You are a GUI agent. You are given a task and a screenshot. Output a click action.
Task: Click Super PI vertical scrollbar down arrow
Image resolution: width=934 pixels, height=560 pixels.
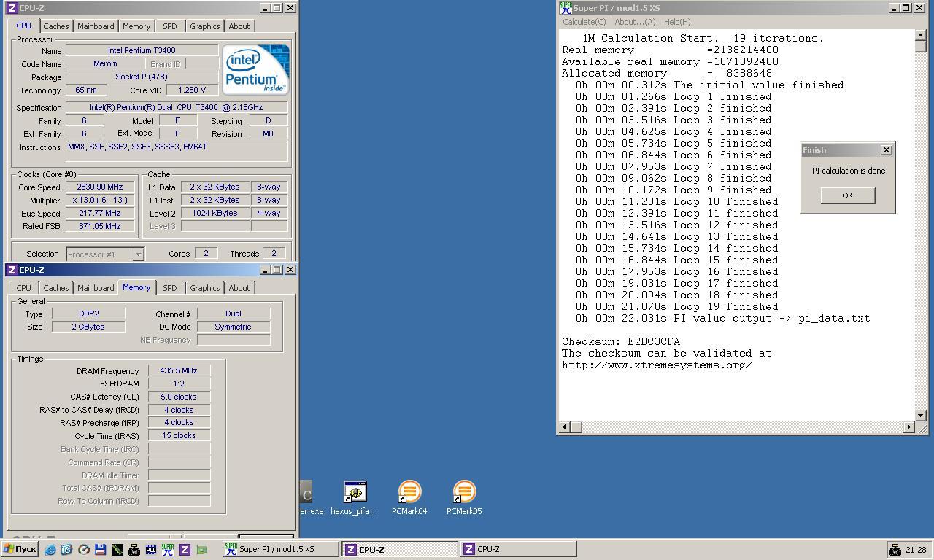pos(921,415)
